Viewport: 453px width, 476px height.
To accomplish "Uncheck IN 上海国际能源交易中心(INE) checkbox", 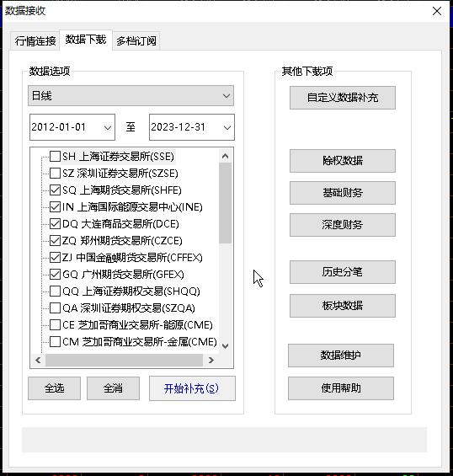I will 55,207.
